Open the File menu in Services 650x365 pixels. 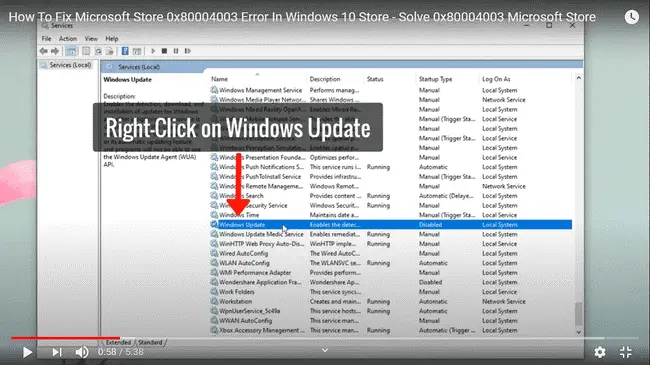tap(46, 39)
